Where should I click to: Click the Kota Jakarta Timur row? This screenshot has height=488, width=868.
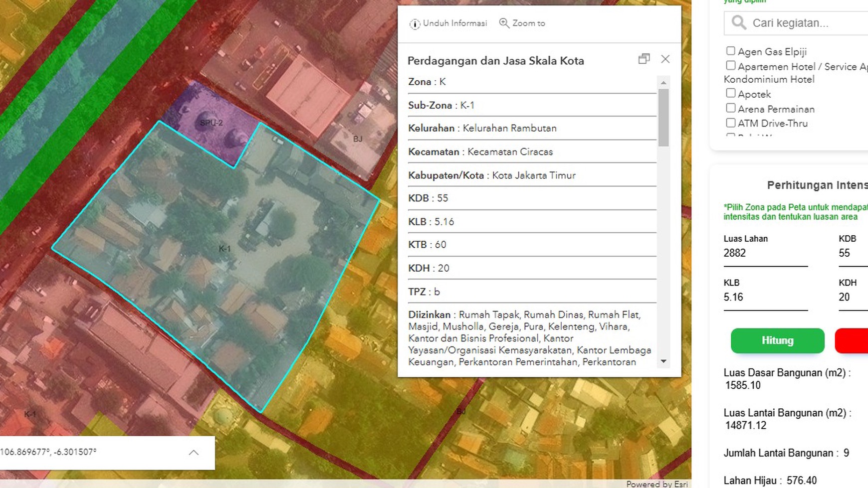pos(532,175)
